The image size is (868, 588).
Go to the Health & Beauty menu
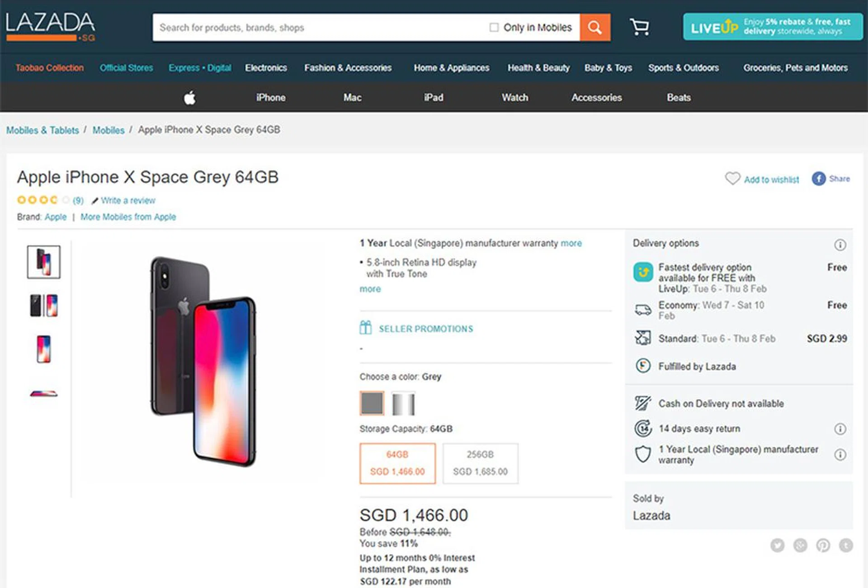538,68
